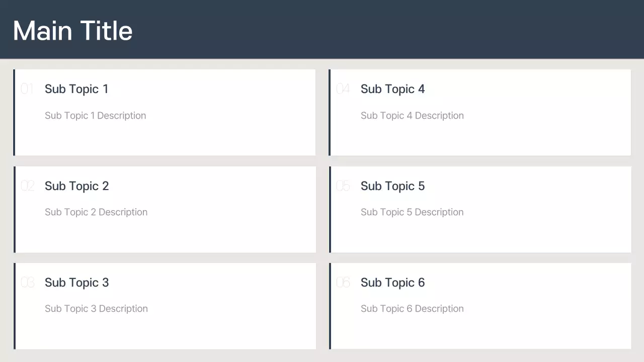Click the Sub Topic 3 heading

[76, 283]
